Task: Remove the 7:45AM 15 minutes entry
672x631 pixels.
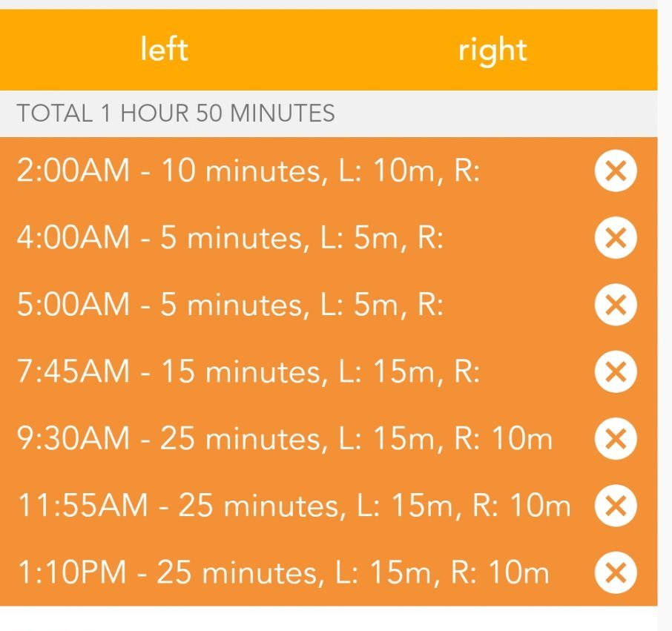Action: [x=616, y=371]
